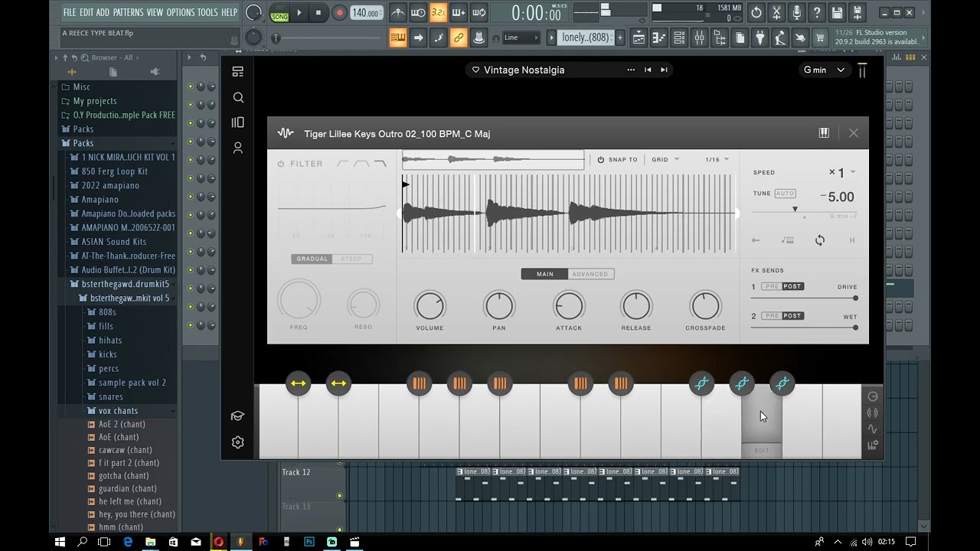Collapse the vox chants folder in browser
The height and width of the screenshot is (551, 980).
[118, 411]
